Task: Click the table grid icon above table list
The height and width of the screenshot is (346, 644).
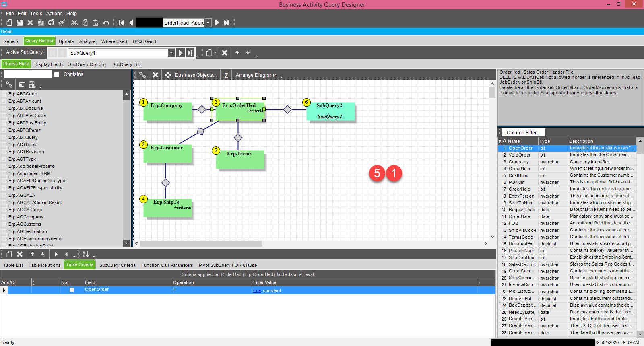Action: pos(22,84)
